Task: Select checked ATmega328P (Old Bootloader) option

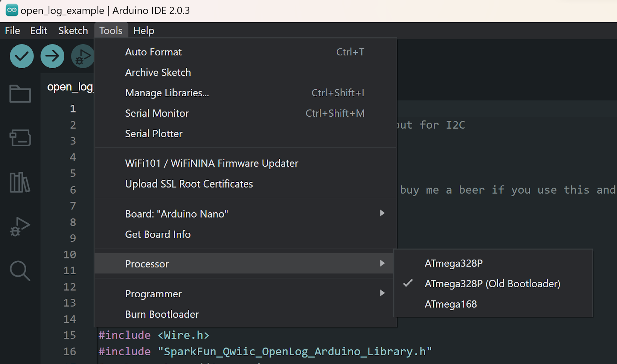Action: point(493,284)
